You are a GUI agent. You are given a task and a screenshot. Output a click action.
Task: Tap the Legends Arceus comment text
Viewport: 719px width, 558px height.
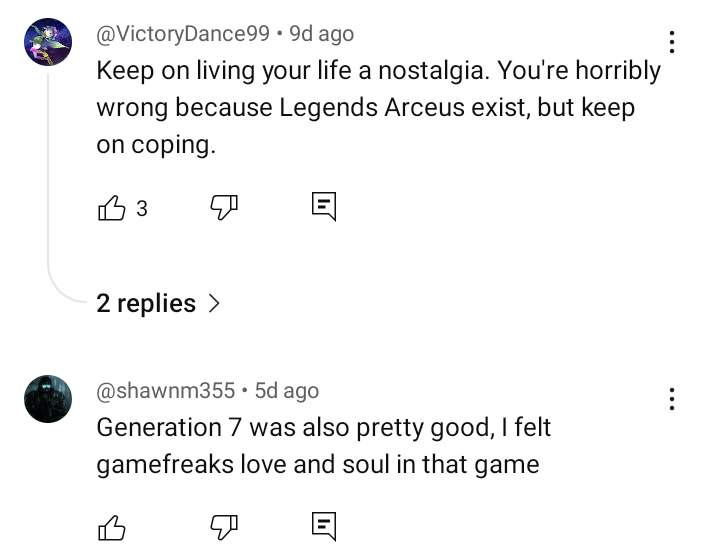[378, 107]
